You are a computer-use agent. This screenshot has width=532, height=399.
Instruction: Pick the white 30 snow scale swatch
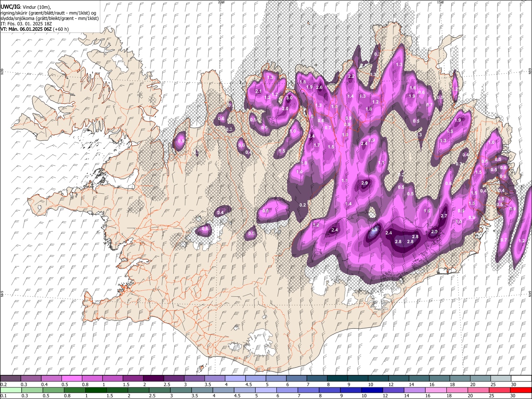click(x=521, y=379)
